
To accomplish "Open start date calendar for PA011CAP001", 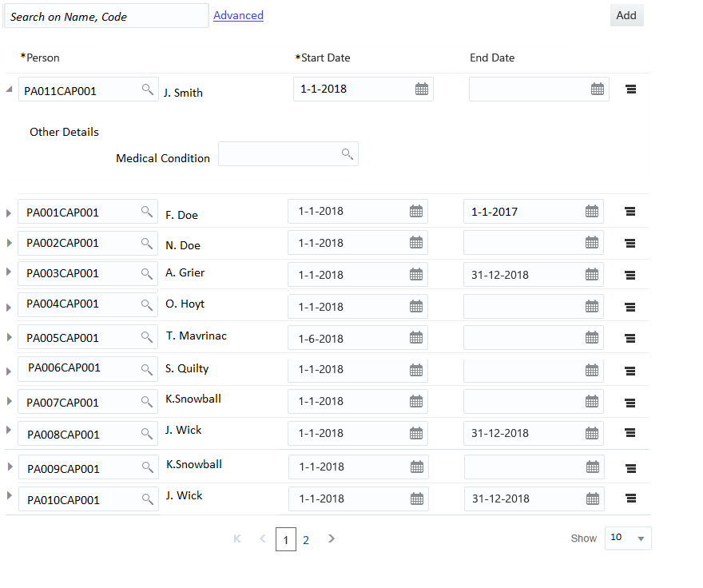I will pyautogui.click(x=422, y=89).
